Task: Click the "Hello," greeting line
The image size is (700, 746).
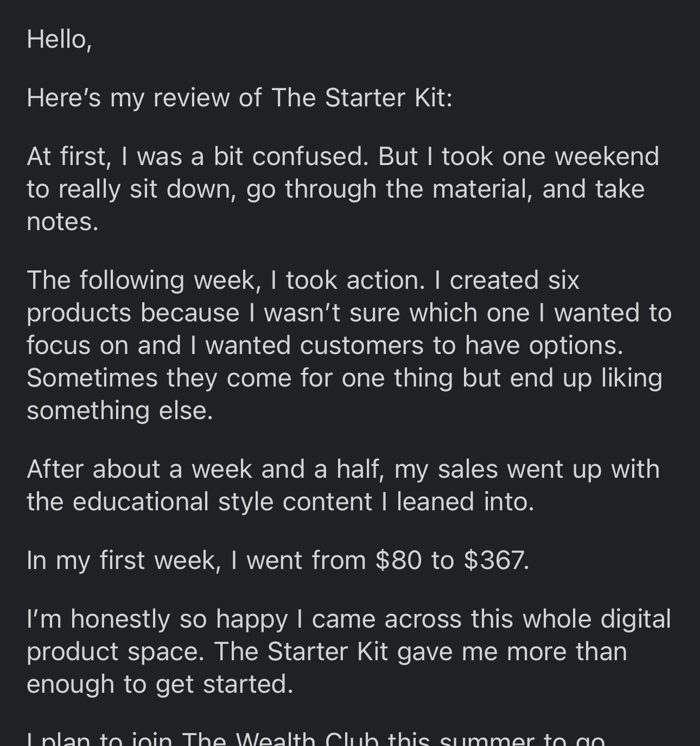Action: 59,39
